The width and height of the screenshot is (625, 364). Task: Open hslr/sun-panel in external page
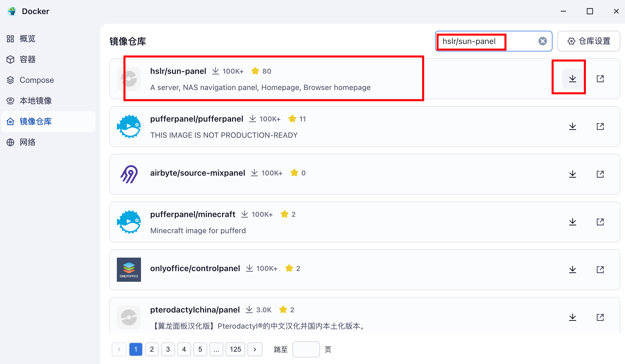click(x=600, y=78)
